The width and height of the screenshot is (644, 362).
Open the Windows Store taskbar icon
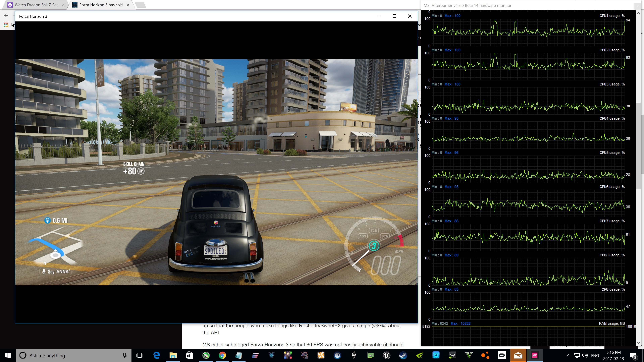(189, 355)
